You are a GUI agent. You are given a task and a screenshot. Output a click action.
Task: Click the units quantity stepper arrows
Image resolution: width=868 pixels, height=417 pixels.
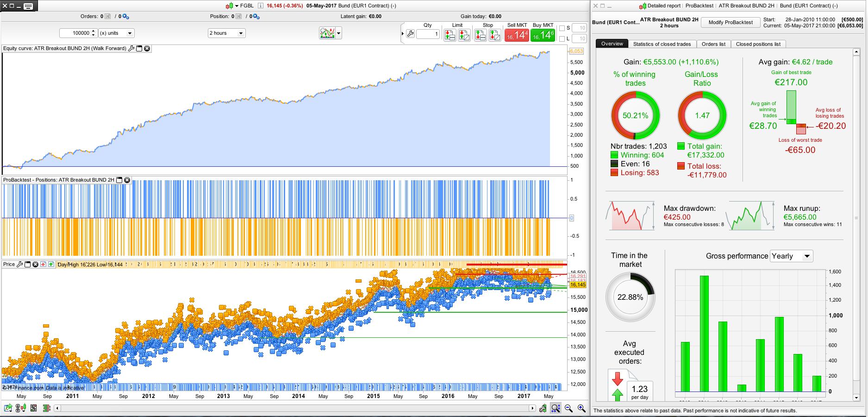(x=94, y=33)
